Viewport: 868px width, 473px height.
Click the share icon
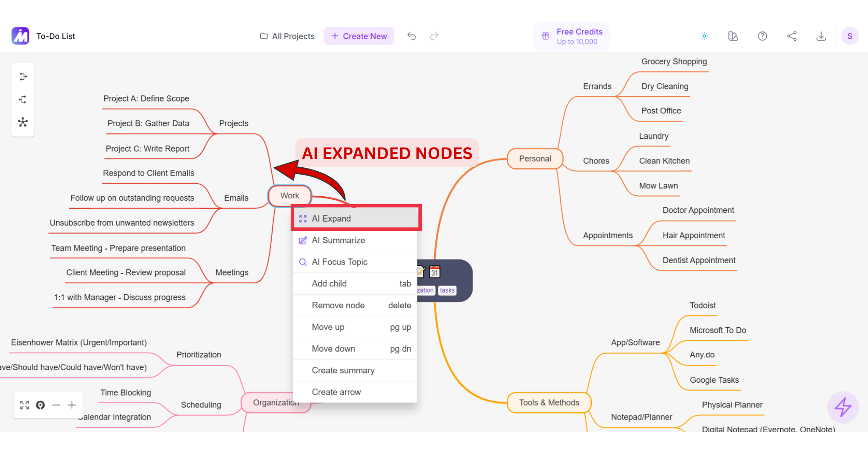[792, 36]
